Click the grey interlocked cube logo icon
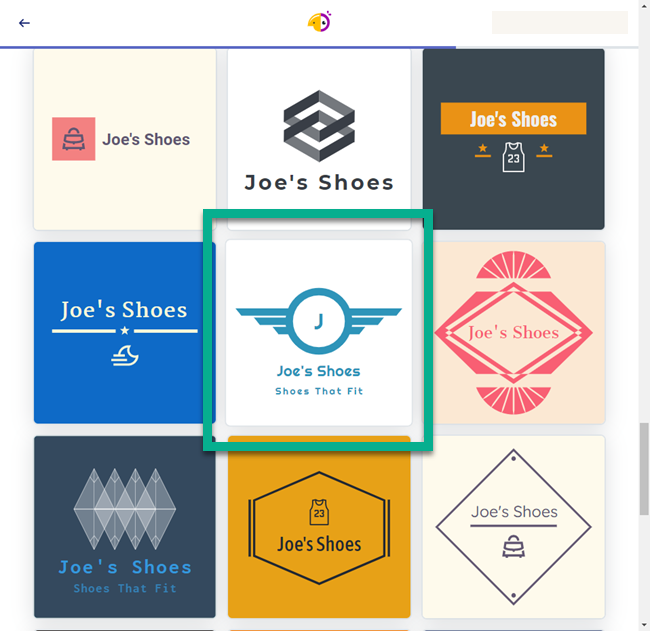The image size is (650, 631). pyautogui.click(x=319, y=126)
